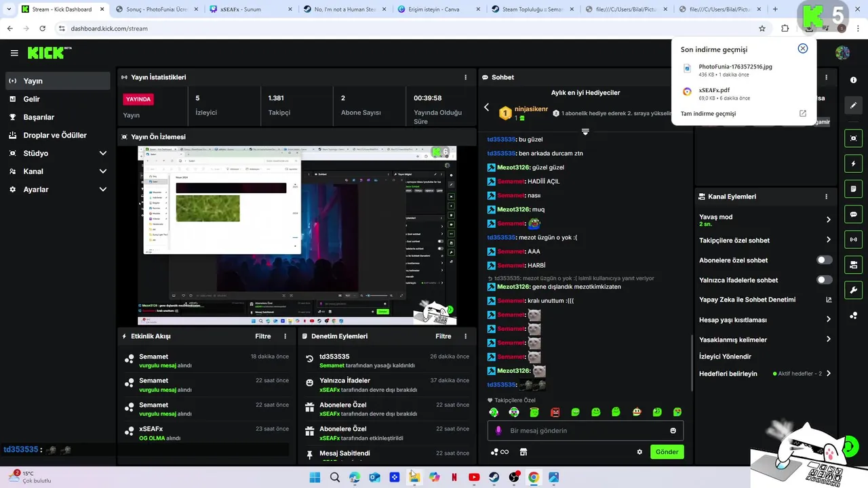The height and width of the screenshot is (488, 868).
Task: Select Semamet event from 18 dakika önce
Action: [x=207, y=361]
